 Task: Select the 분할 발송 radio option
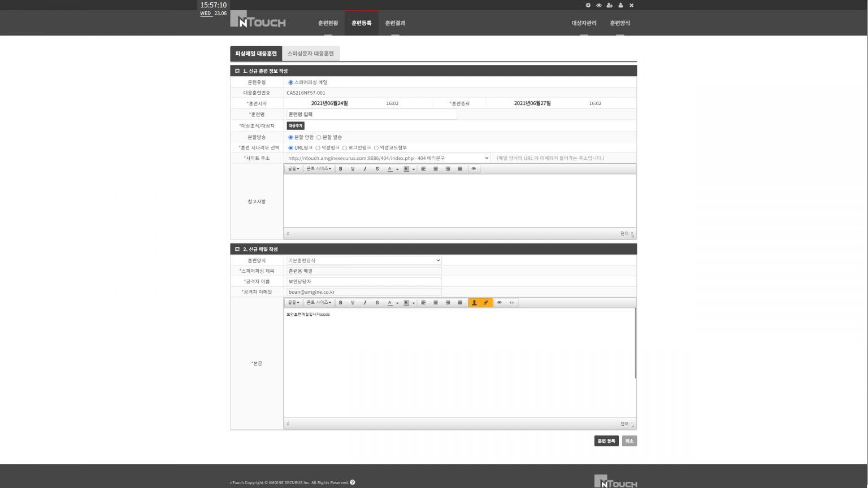[x=319, y=137]
